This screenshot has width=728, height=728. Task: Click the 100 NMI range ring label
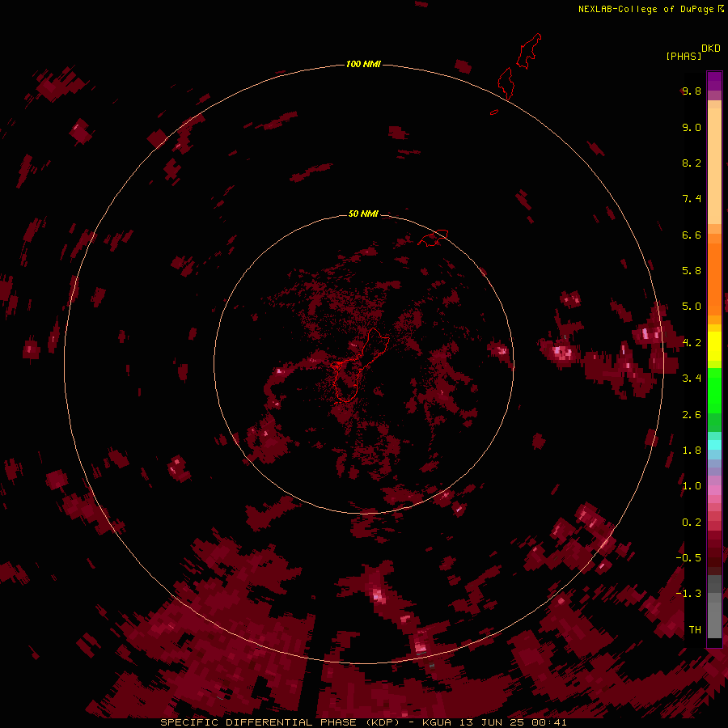pyautogui.click(x=363, y=64)
